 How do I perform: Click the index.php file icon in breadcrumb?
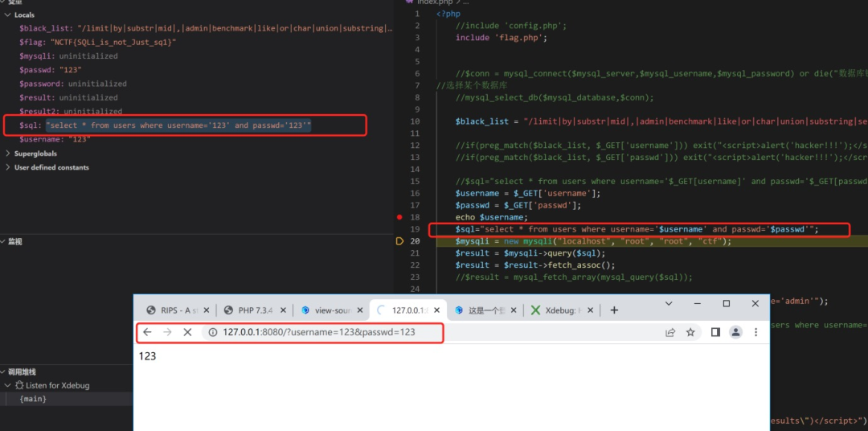[x=410, y=2]
